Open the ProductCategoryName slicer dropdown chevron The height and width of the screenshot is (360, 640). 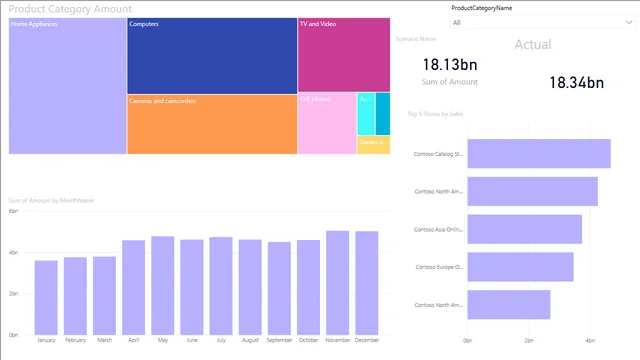tap(629, 22)
